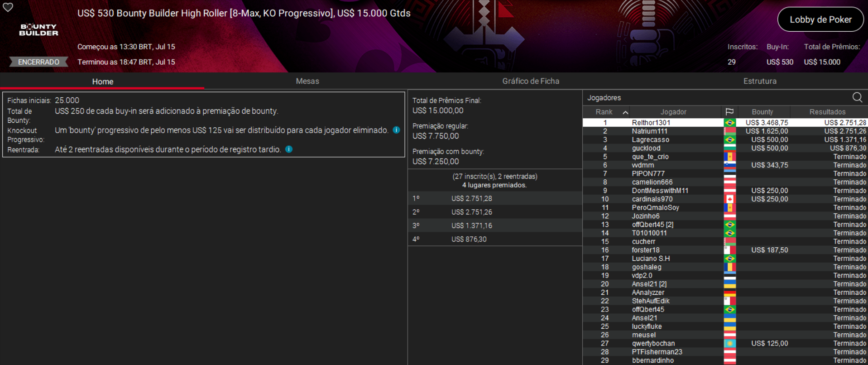Click 4º place prize US$ 876,30
Image resolution: width=868 pixels, height=365 pixels.
469,239
